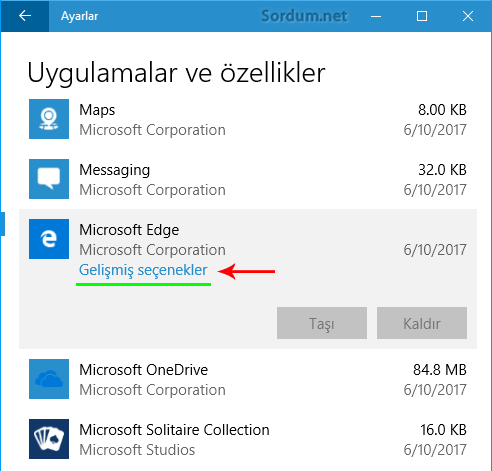
Task: Click the Ayarlar window title
Action: pos(79,16)
